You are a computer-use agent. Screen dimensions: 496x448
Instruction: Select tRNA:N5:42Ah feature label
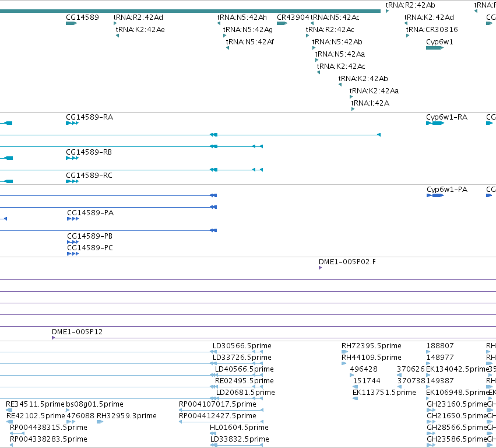242,17
